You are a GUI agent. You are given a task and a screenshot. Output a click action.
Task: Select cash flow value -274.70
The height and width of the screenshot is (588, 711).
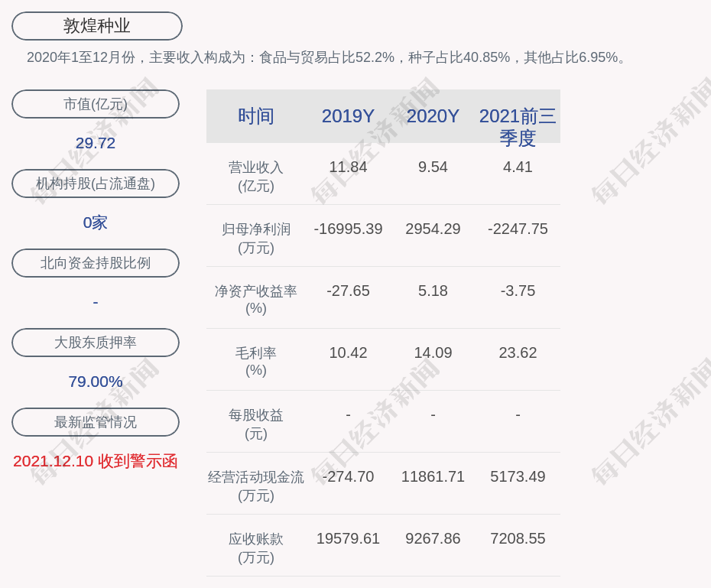point(348,476)
